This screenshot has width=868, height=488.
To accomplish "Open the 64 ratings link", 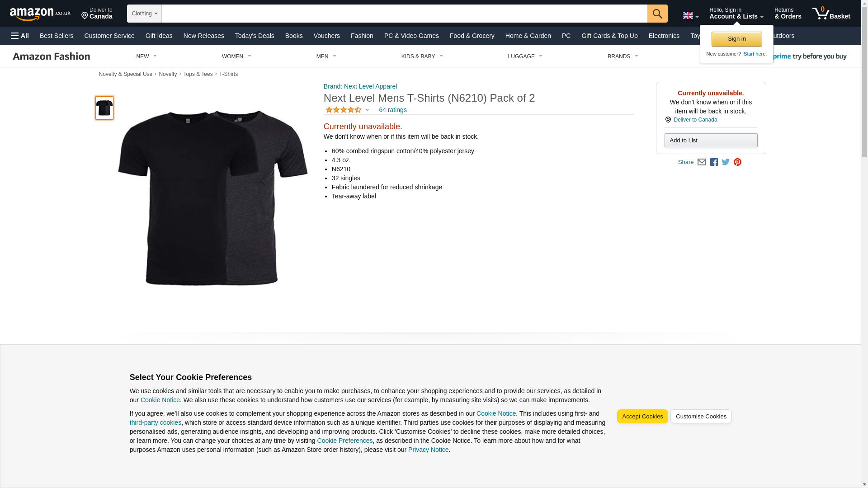I will (392, 110).
